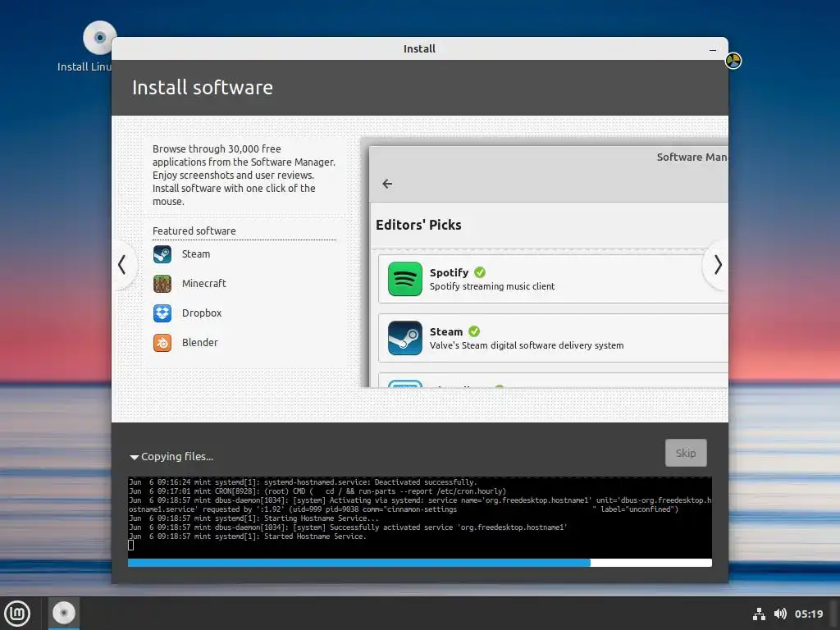Click the installation progress bar

[x=419, y=563]
